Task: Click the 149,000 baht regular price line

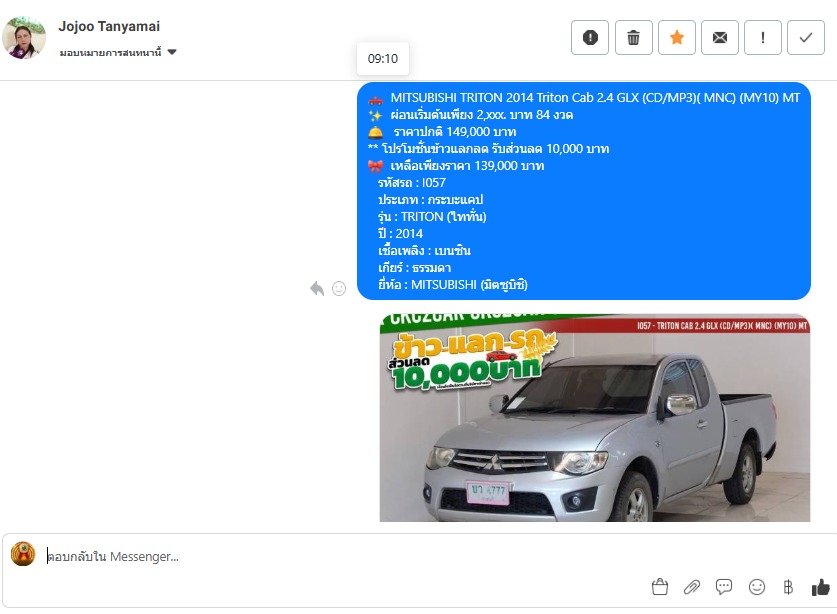Action: click(x=455, y=132)
